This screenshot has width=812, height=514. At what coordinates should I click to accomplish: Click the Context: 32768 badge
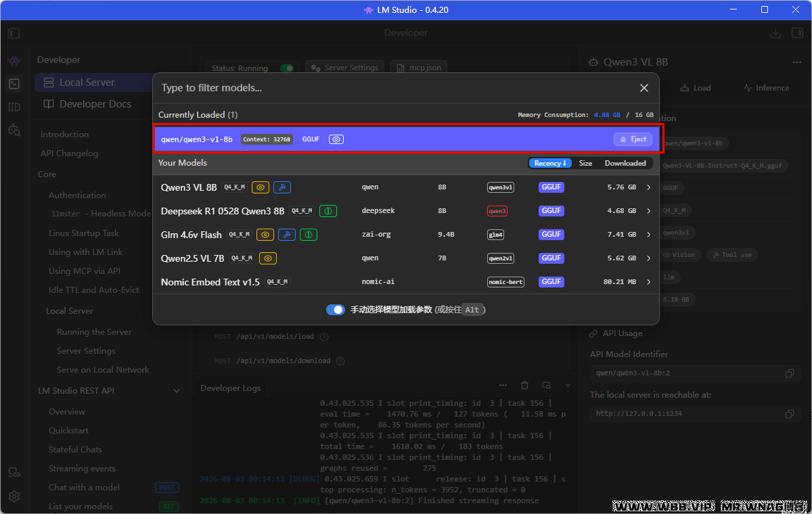pyautogui.click(x=267, y=139)
